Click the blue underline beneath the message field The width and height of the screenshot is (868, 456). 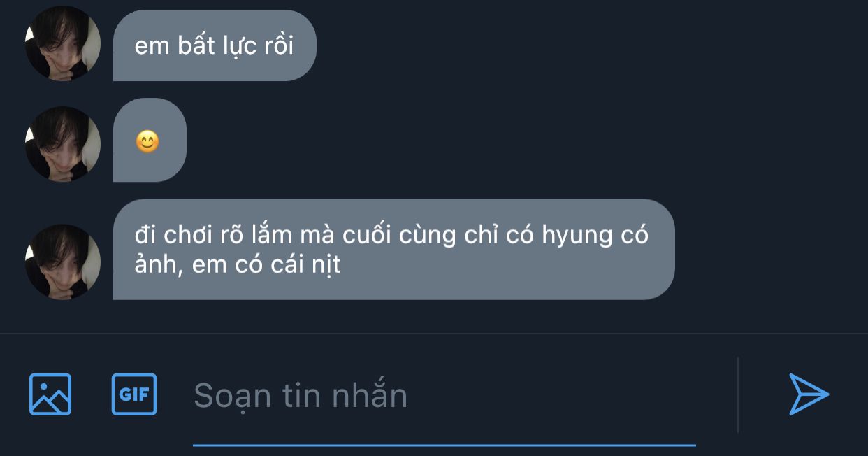pos(444,444)
